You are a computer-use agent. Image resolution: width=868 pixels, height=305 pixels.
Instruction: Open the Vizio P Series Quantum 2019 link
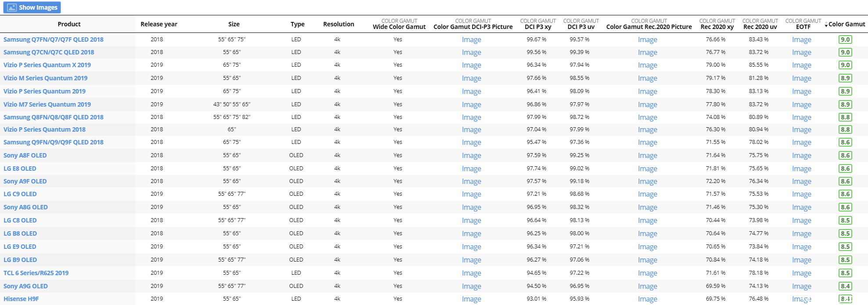(x=44, y=91)
